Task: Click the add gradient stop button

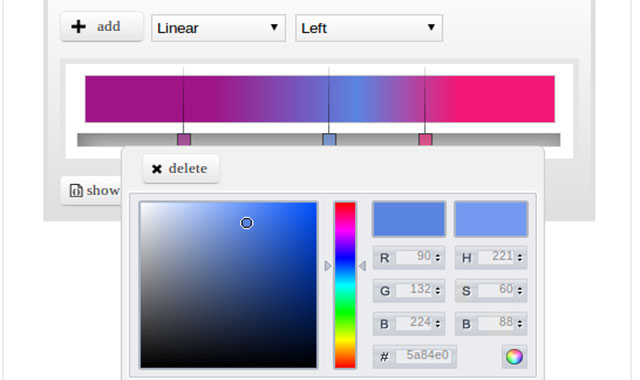Action: [x=102, y=27]
